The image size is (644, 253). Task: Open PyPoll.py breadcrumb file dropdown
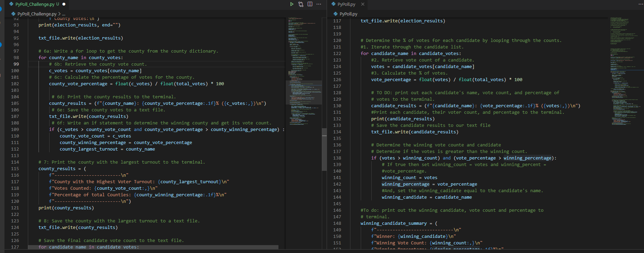[348, 14]
